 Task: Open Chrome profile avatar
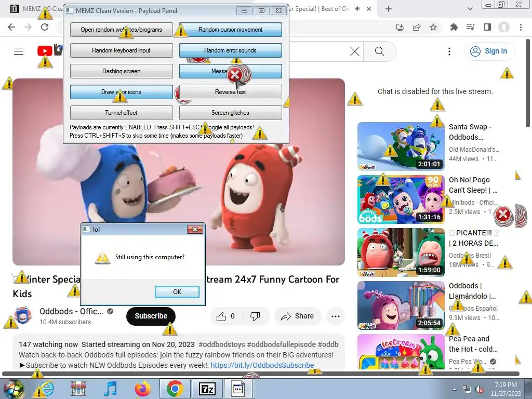[x=504, y=27]
